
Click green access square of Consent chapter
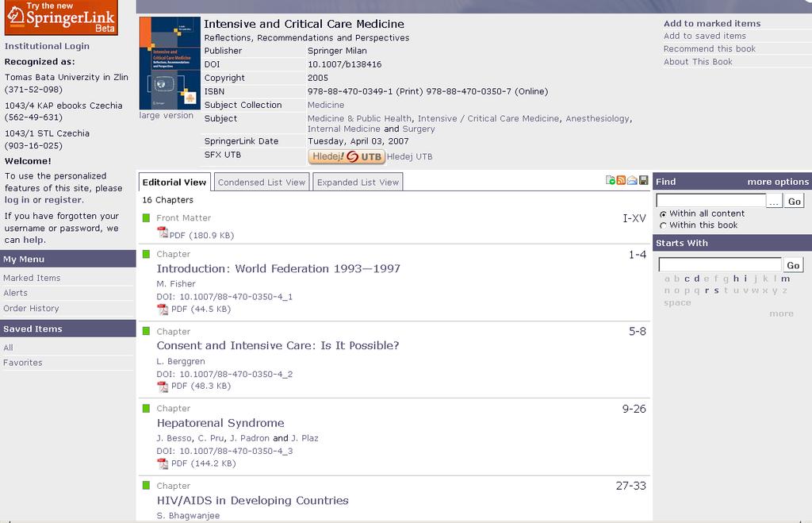point(146,331)
